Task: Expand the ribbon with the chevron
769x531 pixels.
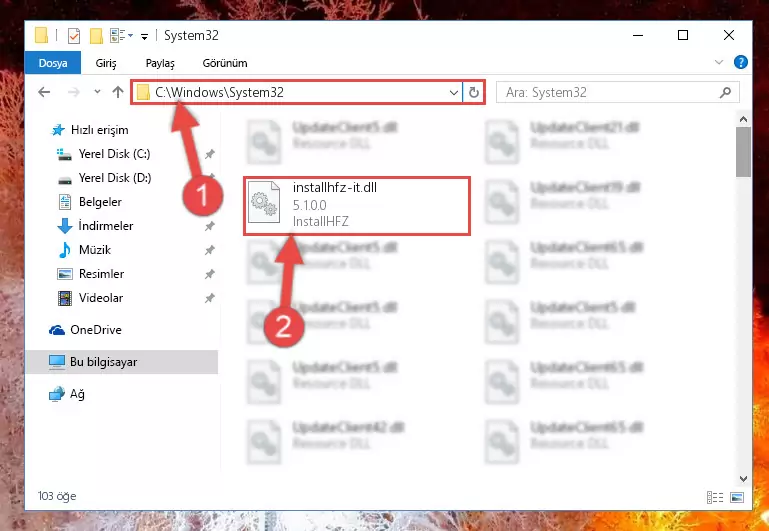Action: click(x=718, y=62)
